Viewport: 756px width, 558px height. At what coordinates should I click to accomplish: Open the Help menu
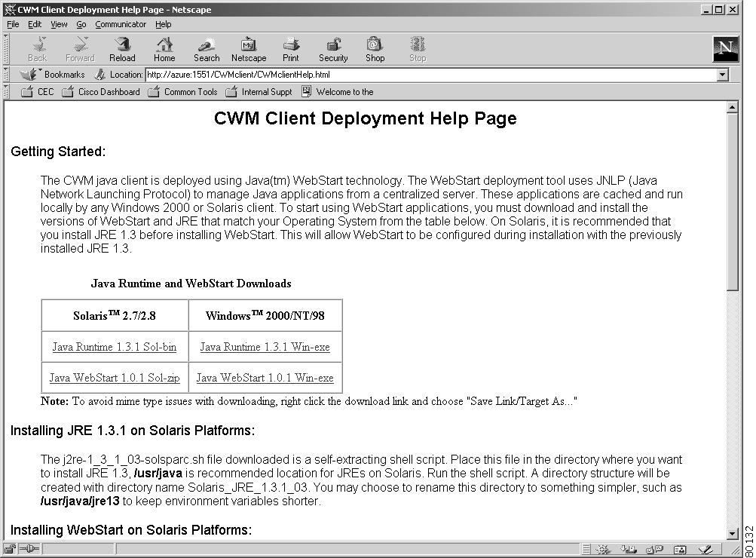163,24
